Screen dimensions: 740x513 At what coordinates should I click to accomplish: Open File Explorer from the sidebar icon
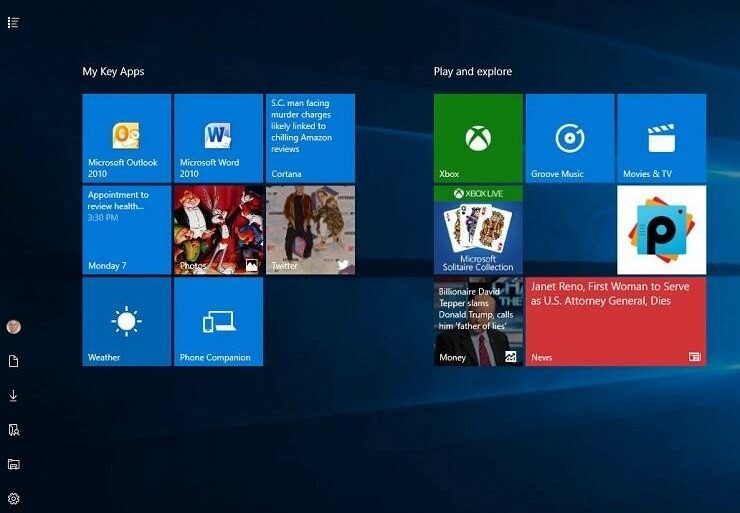coord(14,464)
